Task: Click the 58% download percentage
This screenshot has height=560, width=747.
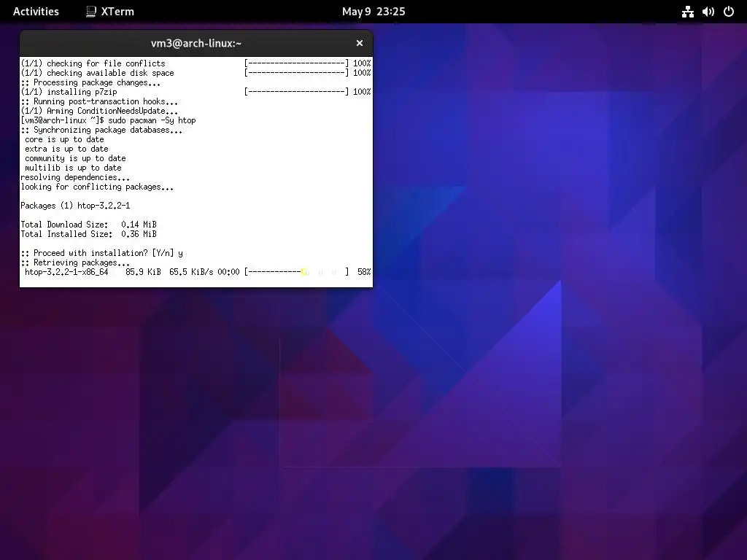Action: pyautogui.click(x=364, y=272)
